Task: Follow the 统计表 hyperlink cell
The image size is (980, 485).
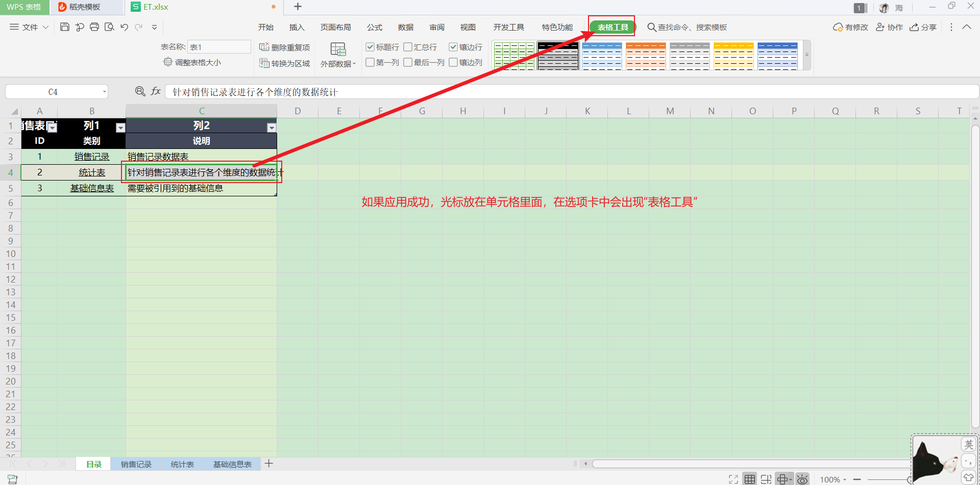Action: [x=92, y=172]
